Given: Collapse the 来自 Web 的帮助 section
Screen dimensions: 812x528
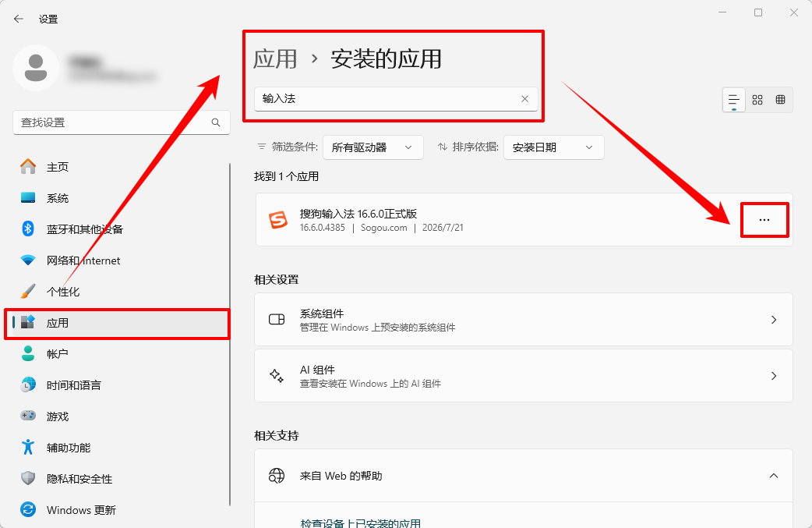Looking at the screenshot, I should click(774, 476).
